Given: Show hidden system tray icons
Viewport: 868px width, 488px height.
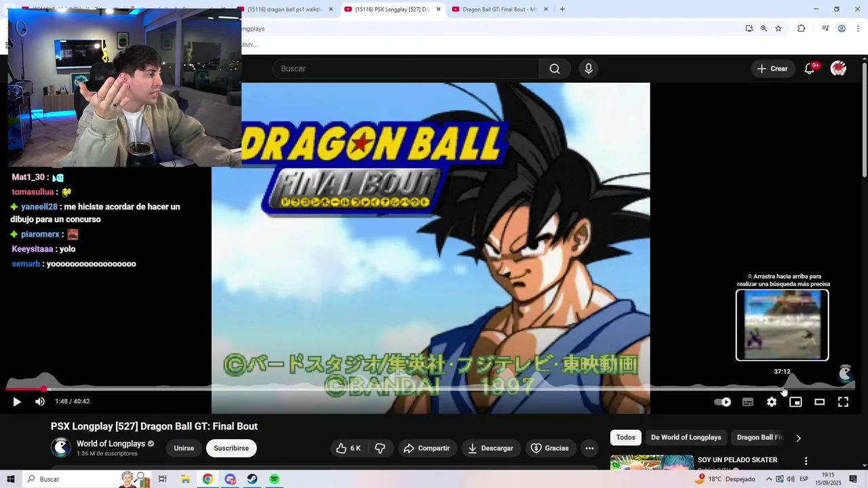Looking at the screenshot, I should tap(769, 479).
